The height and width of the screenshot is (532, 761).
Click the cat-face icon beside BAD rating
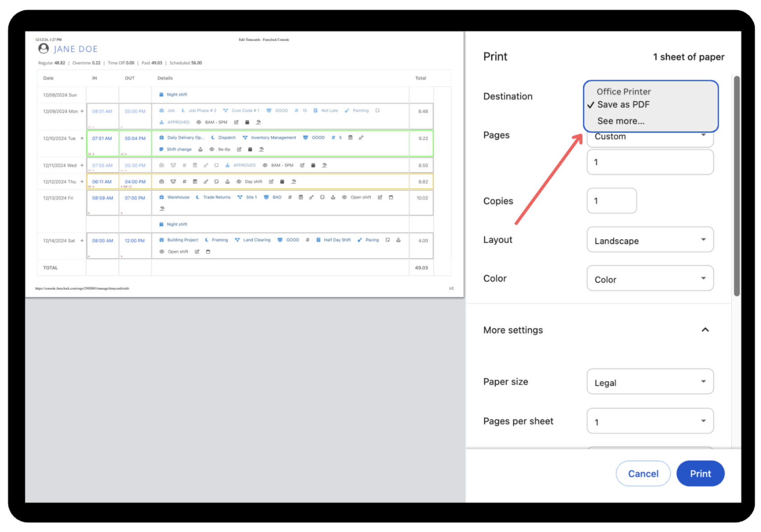266,197
